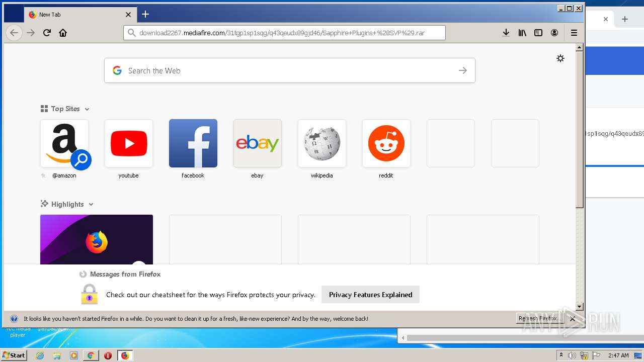Open new tab with the plus button
Image resolution: width=644 pixels, height=362 pixels.
[145, 14]
